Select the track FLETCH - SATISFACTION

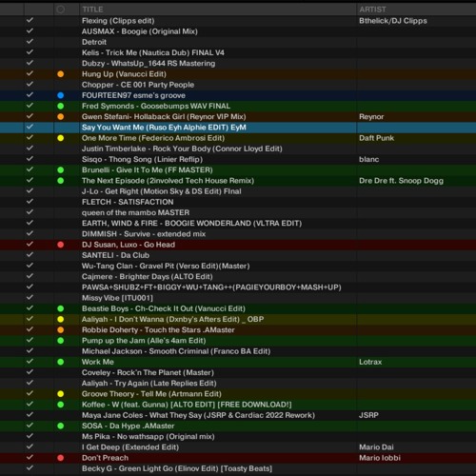coord(238,202)
